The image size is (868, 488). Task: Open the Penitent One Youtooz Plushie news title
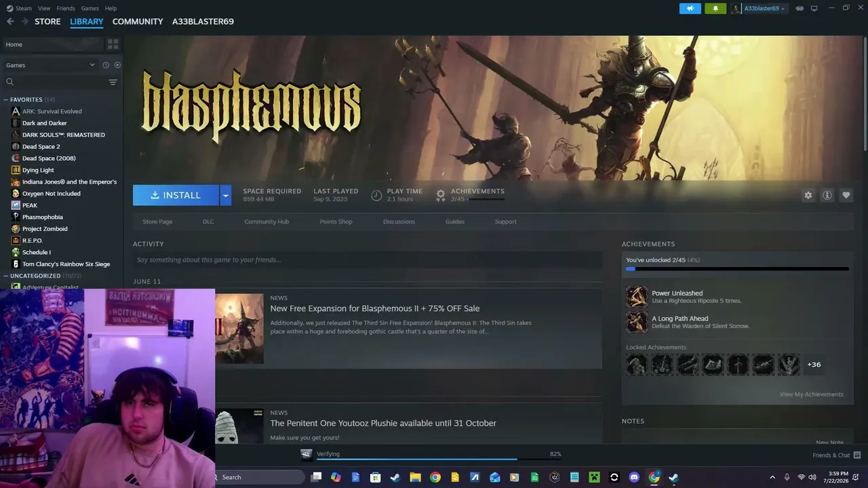(x=383, y=423)
